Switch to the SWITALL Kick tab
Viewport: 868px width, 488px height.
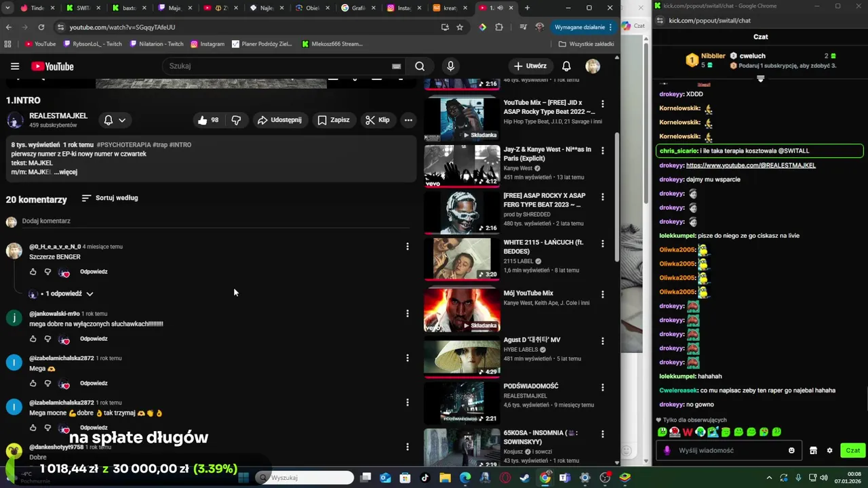[x=81, y=8]
